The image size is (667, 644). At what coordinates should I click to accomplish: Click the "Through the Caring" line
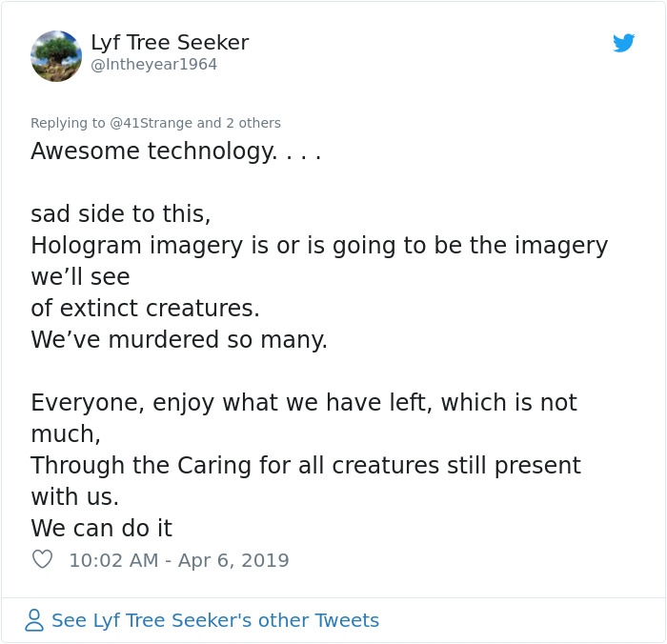coord(305,466)
